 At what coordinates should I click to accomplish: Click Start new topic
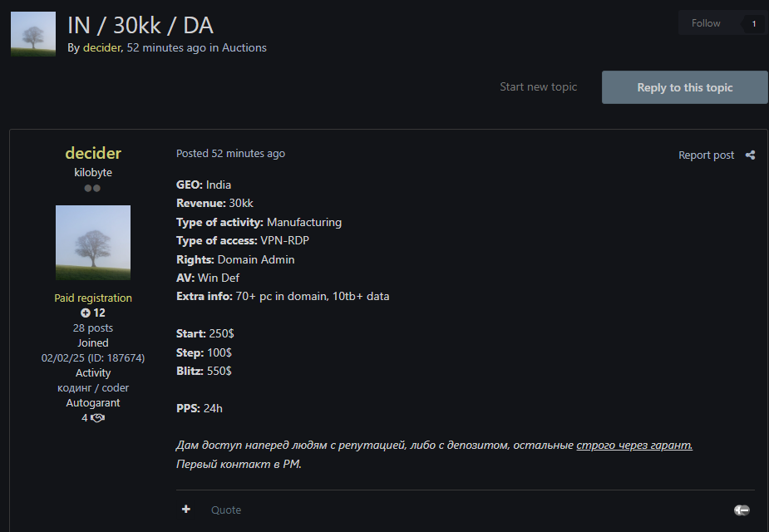coord(538,86)
